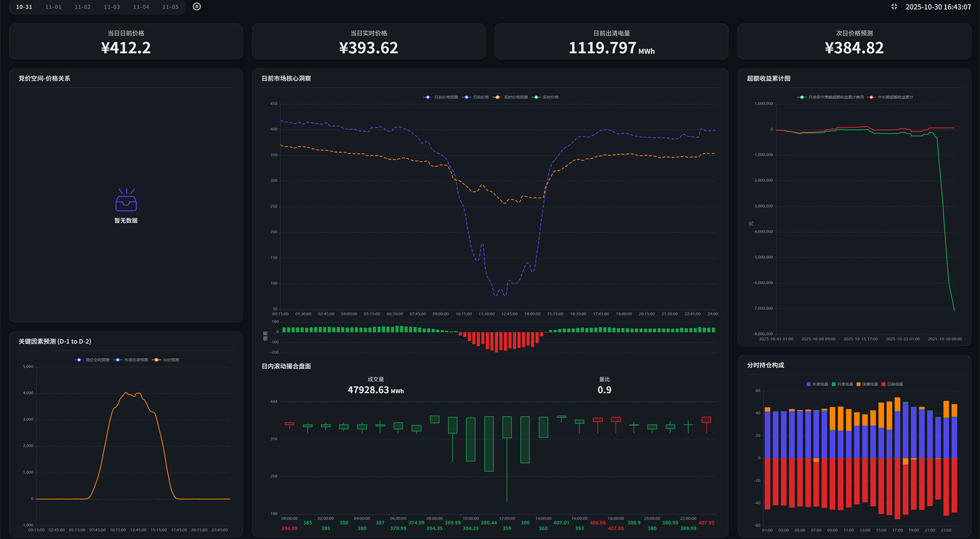Click the red 日前电量 legend swatch
Viewport: 980px width, 539px height.
click(x=884, y=384)
